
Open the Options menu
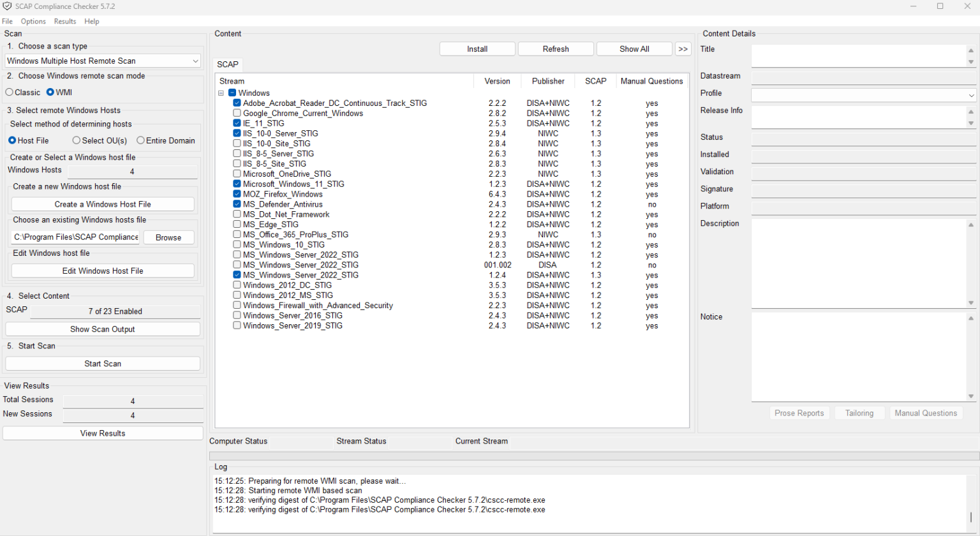tap(33, 22)
